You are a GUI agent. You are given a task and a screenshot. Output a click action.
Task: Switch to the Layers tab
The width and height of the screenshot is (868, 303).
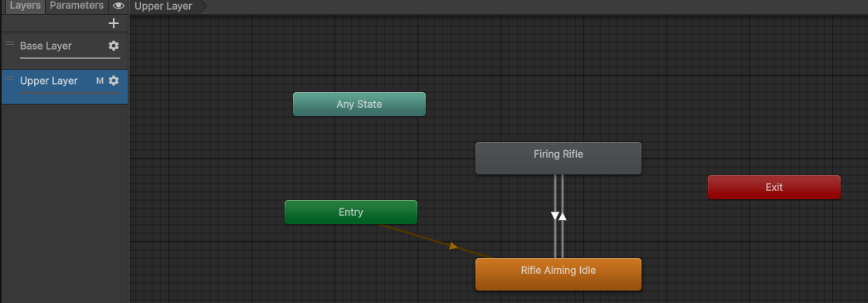[x=25, y=6]
